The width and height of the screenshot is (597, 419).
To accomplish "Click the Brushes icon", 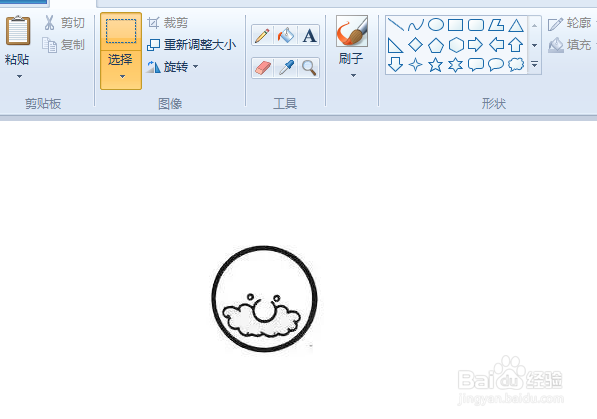I will pyautogui.click(x=352, y=31).
